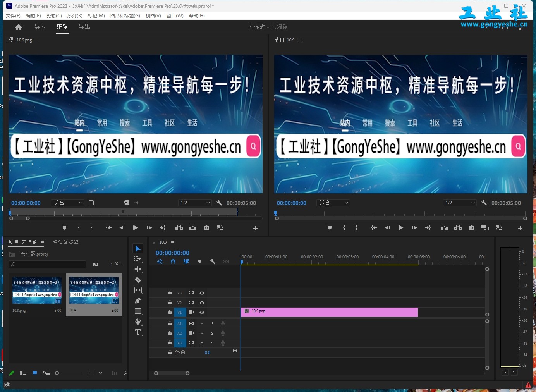Viewport: 536px width, 392px height.
Task: Select the Track Select Forward tool
Action: 137,259
